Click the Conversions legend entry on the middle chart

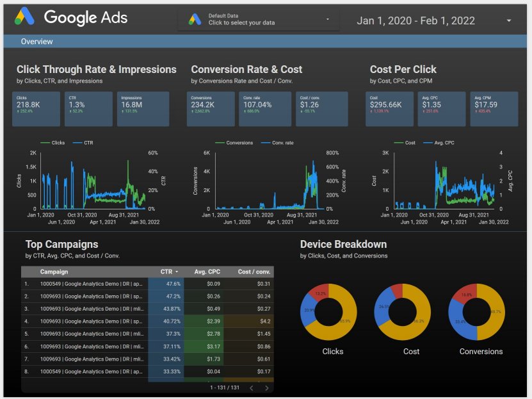click(234, 143)
